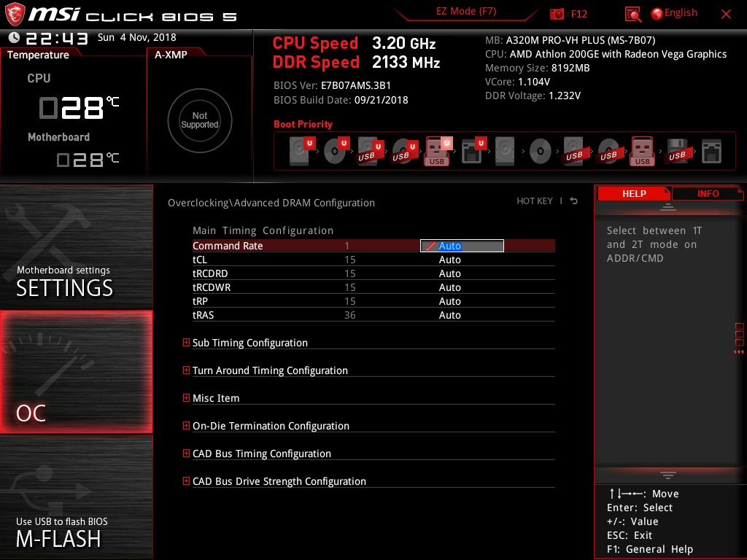The width and height of the screenshot is (747, 560).
Task: Select UEFI USB hard disk boot icon
Action: (x=371, y=152)
